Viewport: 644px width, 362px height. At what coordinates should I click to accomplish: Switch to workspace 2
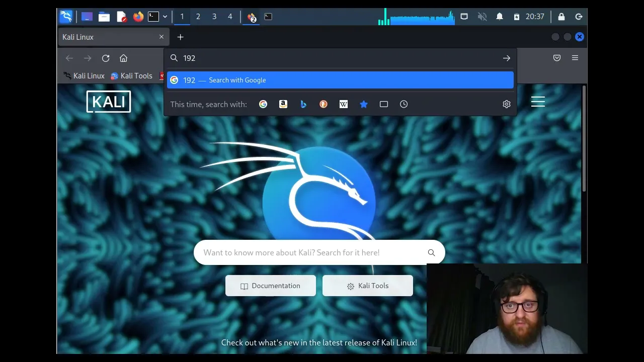[x=198, y=17]
